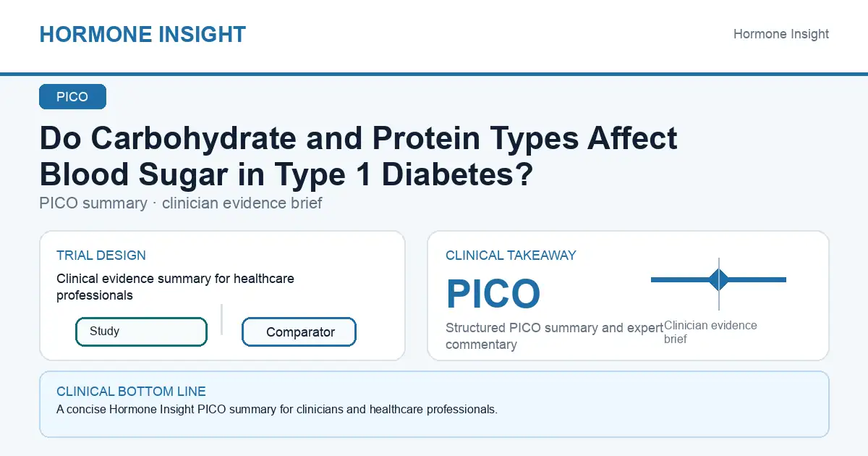Viewport: 868px width, 456px height.
Task: Click the diamond marker on the forest plot
Action: [x=718, y=279]
